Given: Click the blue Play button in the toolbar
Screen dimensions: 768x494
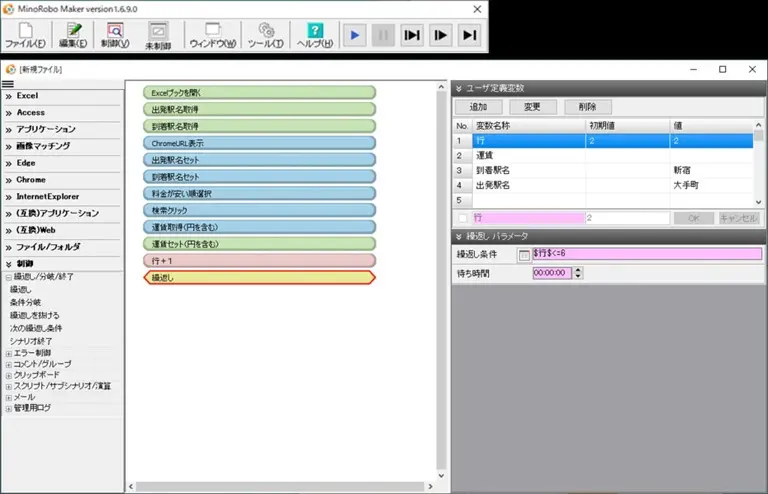Looking at the screenshot, I should point(354,34).
